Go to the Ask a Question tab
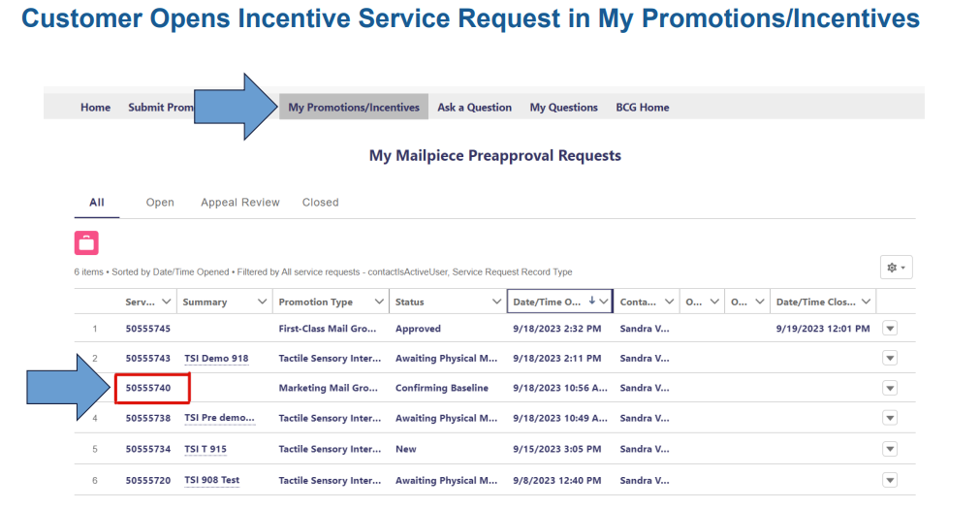Image resolution: width=980 pixels, height=509 pixels. pyautogui.click(x=474, y=108)
